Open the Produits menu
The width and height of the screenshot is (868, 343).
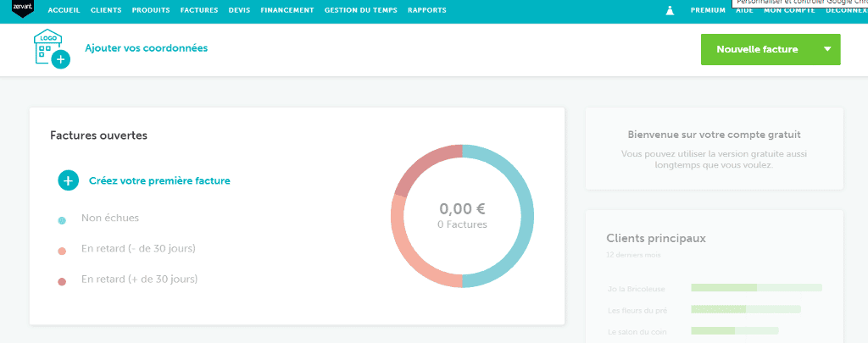tap(151, 10)
